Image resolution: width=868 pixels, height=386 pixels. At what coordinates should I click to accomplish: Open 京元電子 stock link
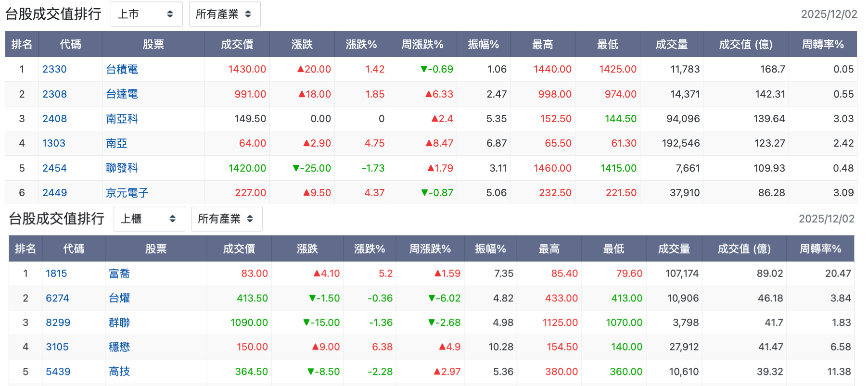(127, 193)
